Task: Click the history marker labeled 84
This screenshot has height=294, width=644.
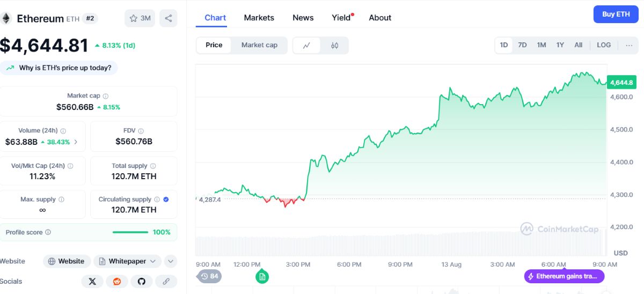Action: coord(209,276)
